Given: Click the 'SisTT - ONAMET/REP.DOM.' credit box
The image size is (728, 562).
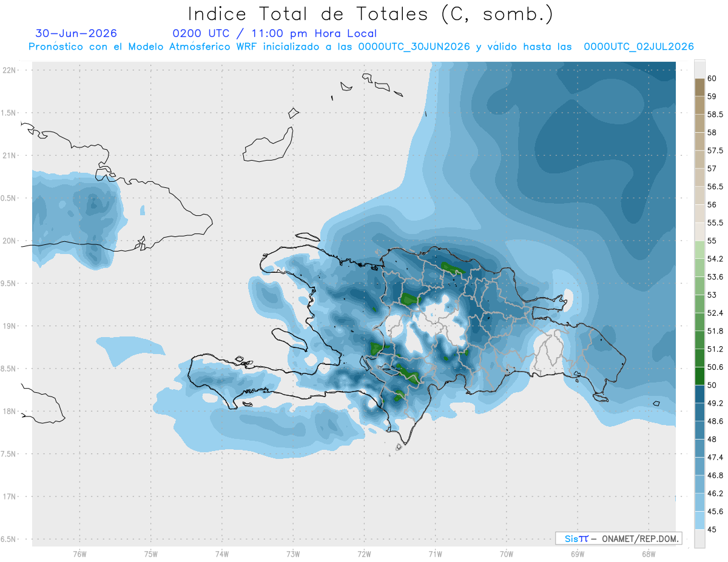Looking at the screenshot, I should coord(618,538).
